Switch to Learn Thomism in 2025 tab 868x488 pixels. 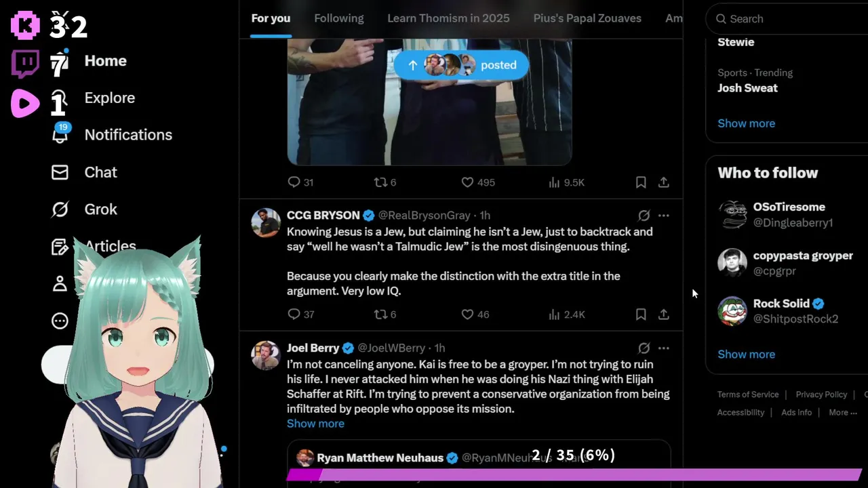(x=448, y=18)
